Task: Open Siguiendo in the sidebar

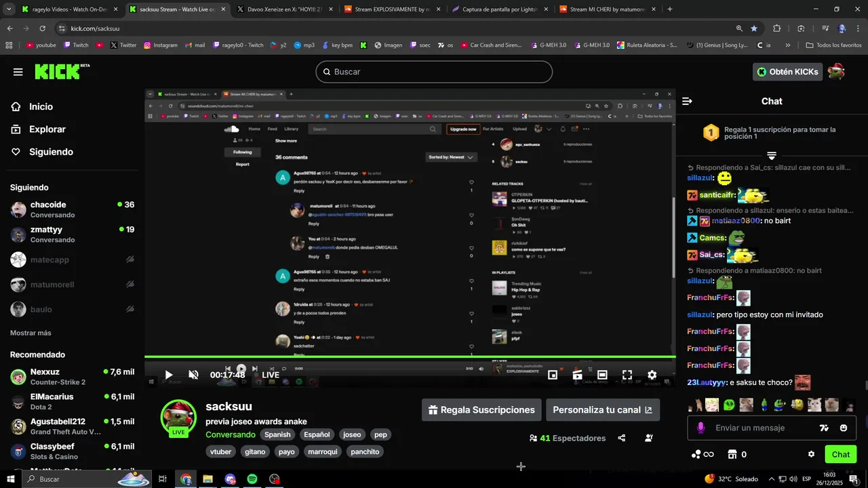Action: click(51, 152)
